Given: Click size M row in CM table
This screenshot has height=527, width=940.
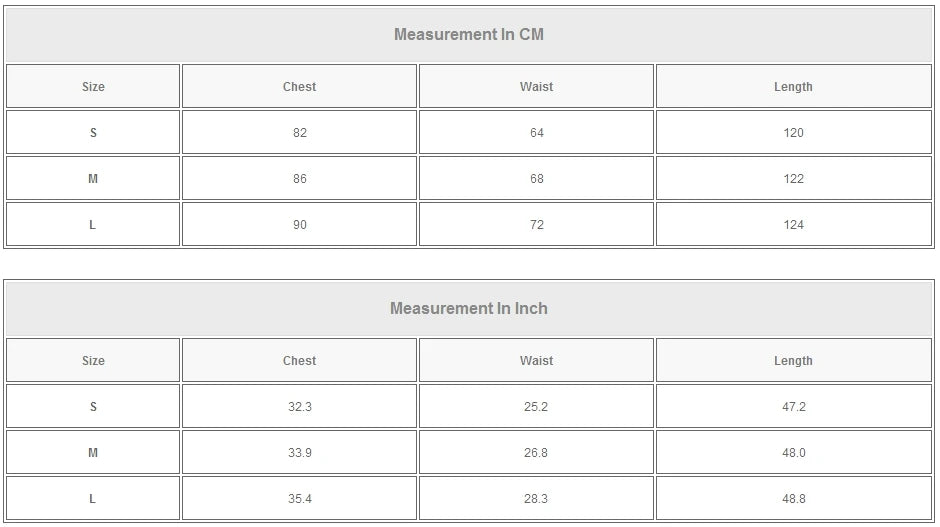Looking at the screenshot, I should 93,179.
